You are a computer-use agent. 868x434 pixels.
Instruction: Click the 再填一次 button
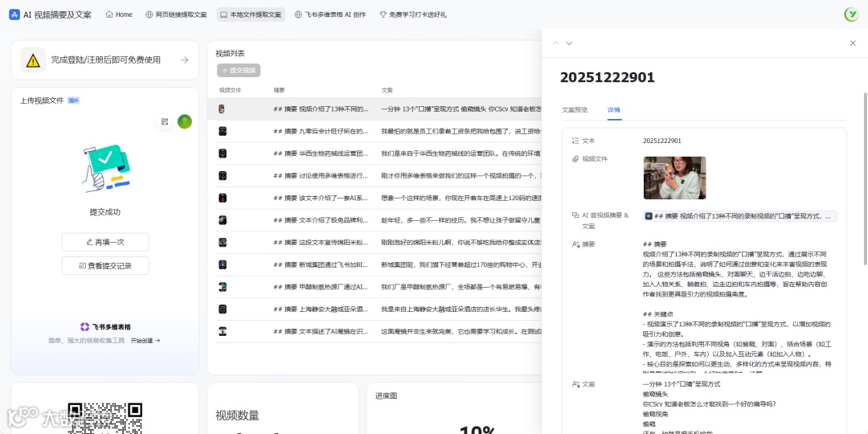105,242
